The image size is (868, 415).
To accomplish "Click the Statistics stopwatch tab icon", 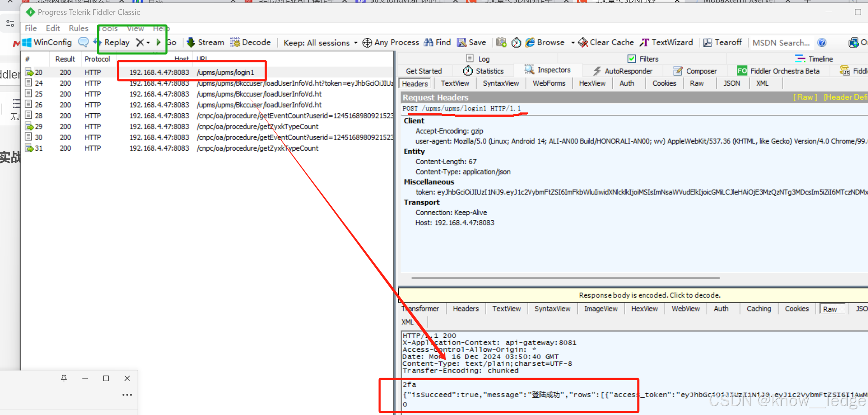I will 468,70.
